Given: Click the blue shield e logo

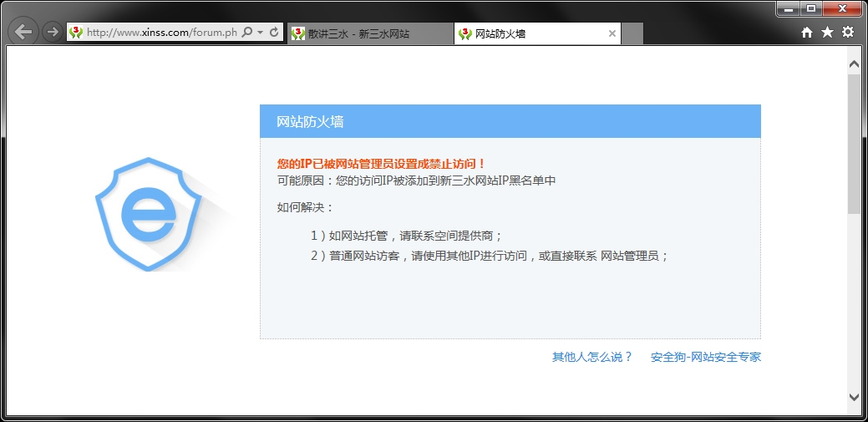Looking at the screenshot, I should pos(149,214).
